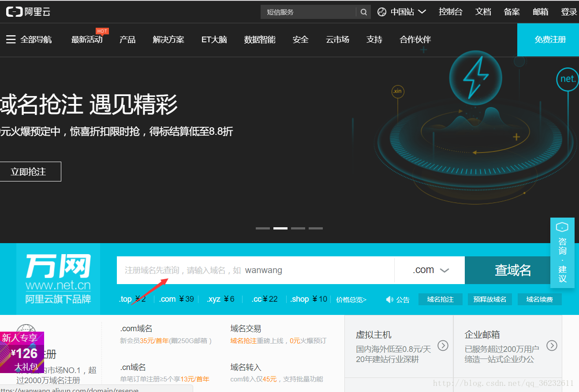Open the .cn域名 heading link
Screen dimensions: 579x392
click(x=133, y=367)
